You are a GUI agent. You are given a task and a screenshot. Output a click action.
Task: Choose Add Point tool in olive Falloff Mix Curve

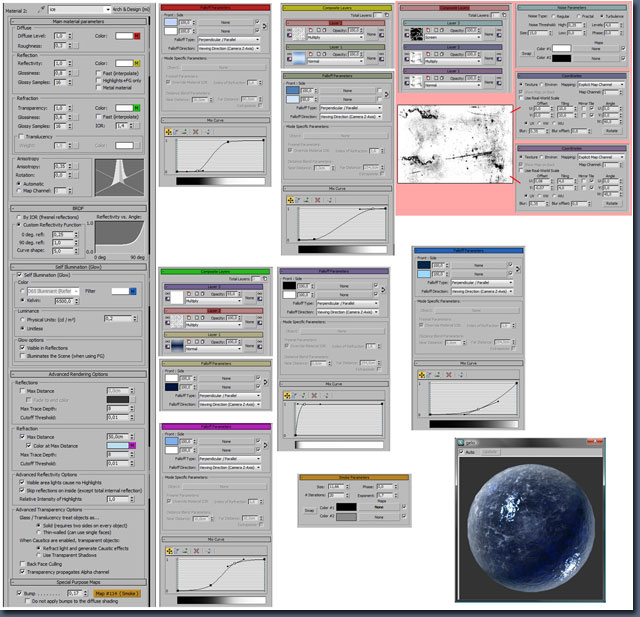point(307,200)
